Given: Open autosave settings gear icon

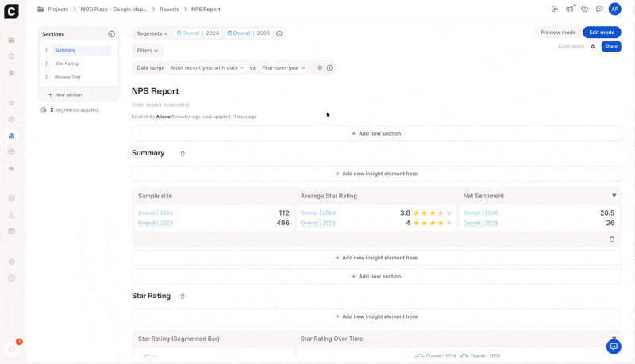Looking at the screenshot, I should pos(592,47).
